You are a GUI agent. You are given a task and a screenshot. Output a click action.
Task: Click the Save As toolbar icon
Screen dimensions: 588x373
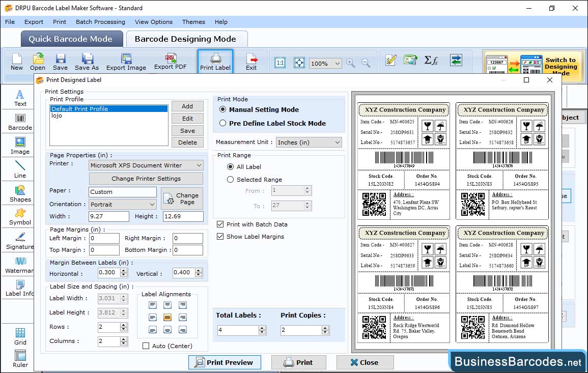pyautogui.click(x=87, y=62)
